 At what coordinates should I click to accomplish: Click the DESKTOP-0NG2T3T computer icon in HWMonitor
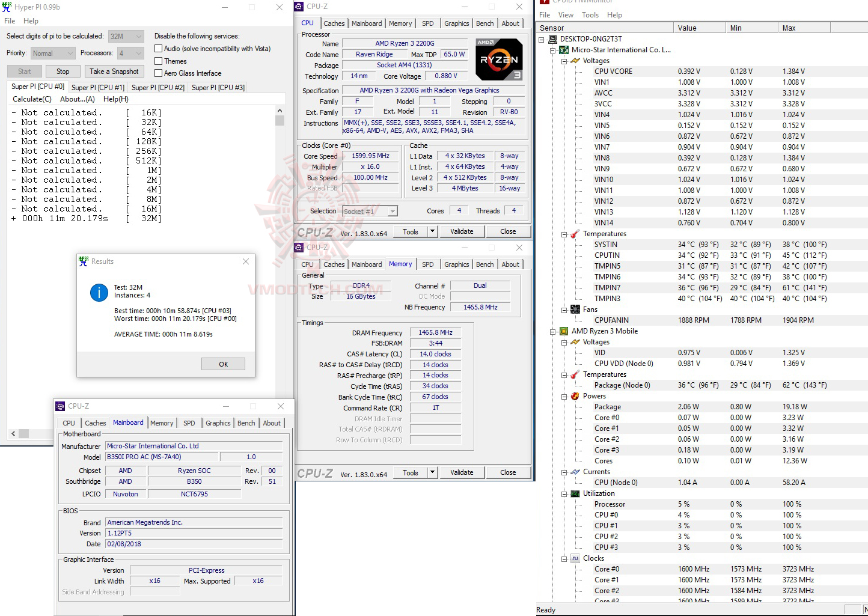coord(552,39)
